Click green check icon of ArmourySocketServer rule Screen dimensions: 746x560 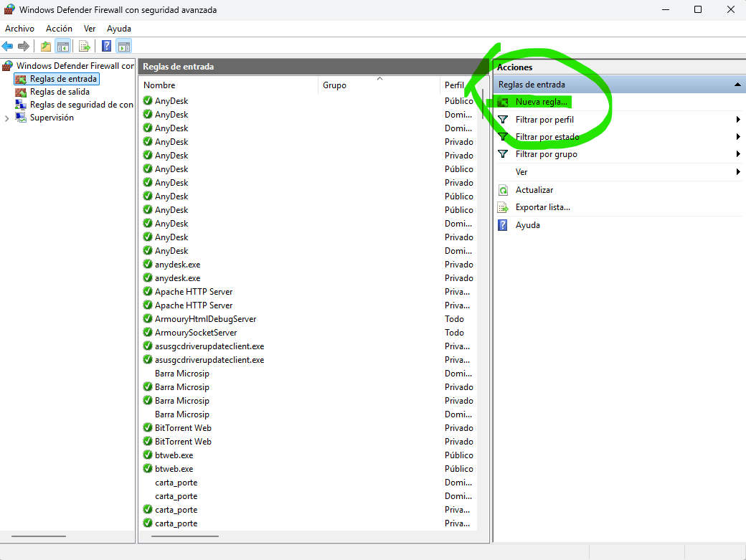point(148,332)
